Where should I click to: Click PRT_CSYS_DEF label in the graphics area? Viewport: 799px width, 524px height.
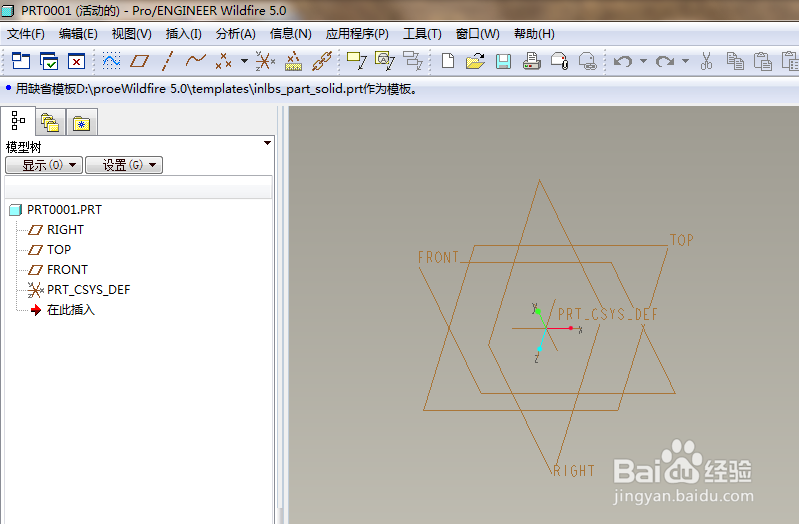click(607, 314)
